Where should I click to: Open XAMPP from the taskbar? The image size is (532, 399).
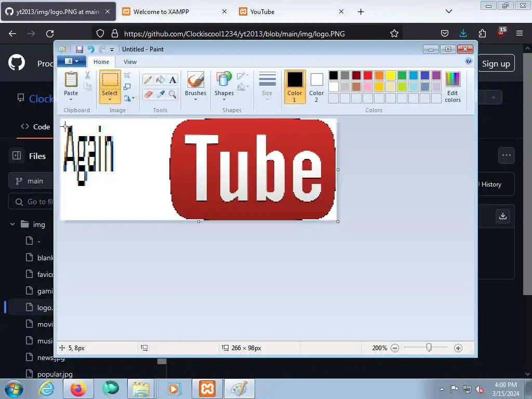pyautogui.click(x=207, y=389)
